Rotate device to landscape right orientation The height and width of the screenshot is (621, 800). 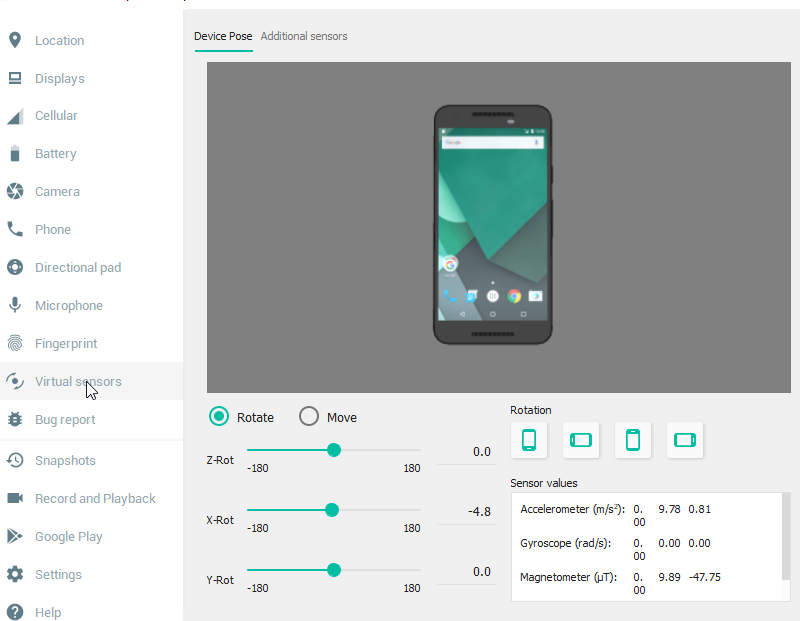pyautogui.click(x=685, y=440)
